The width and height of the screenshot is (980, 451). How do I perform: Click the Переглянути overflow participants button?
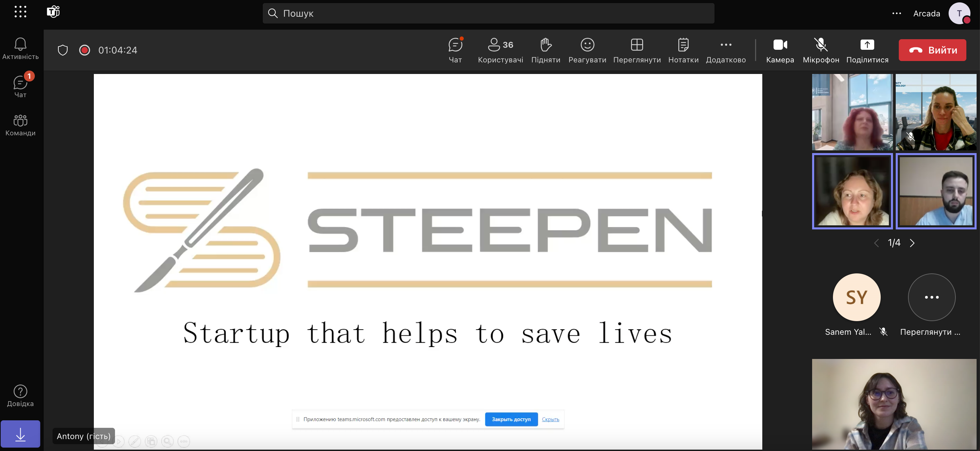(x=931, y=297)
